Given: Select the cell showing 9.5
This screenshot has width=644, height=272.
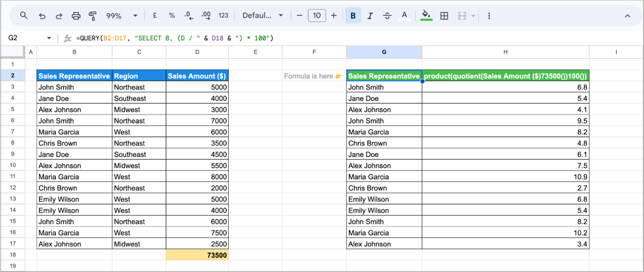Looking at the screenshot, I should [x=505, y=120].
